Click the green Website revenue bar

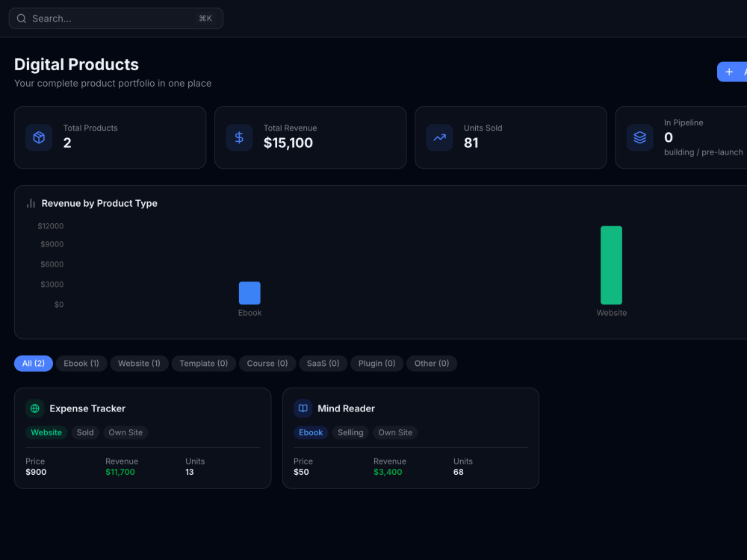(611, 265)
